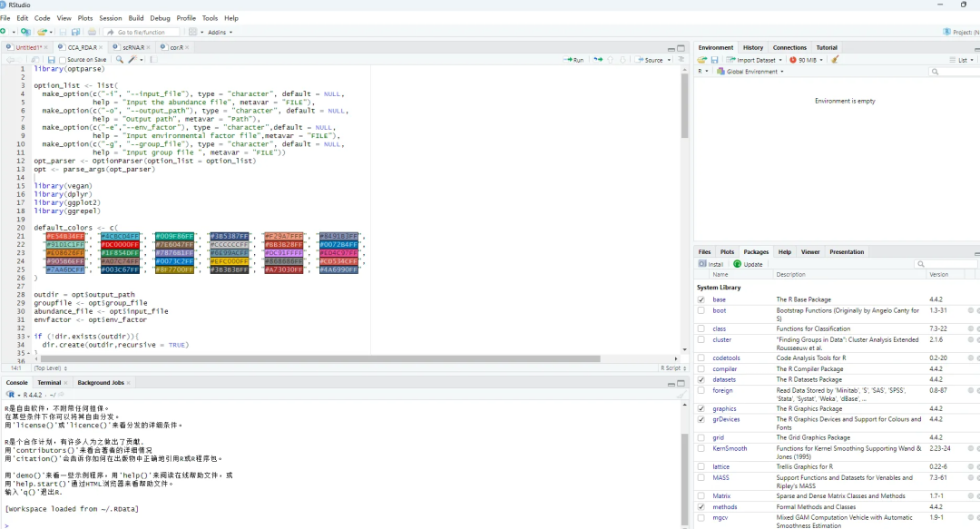Maximize the source editor pane
The width and height of the screenshot is (980, 529).
681,48
